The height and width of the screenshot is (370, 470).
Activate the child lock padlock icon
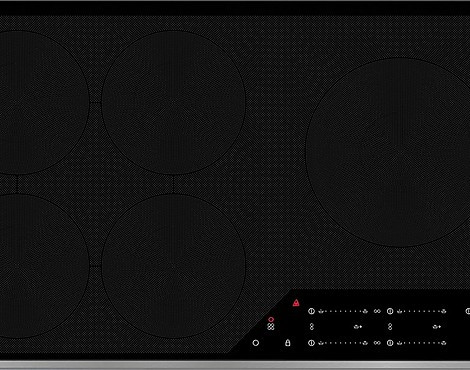click(288, 342)
